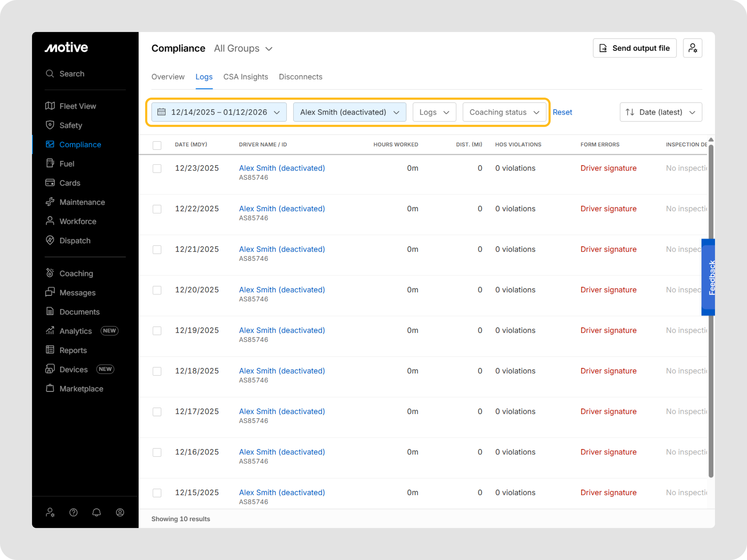Open the Date (latest) sort dropdown

661,112
